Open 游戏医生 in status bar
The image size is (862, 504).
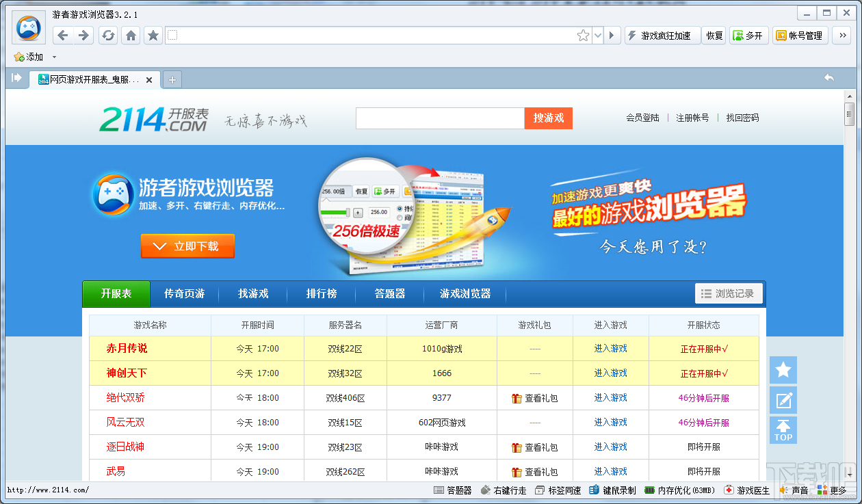(747, 490)
